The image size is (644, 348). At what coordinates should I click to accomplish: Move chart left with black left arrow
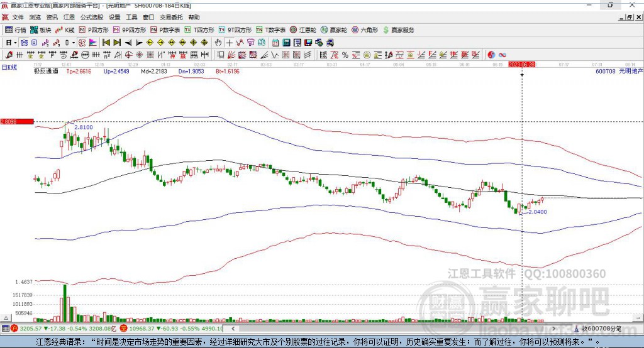pos(128,43)
